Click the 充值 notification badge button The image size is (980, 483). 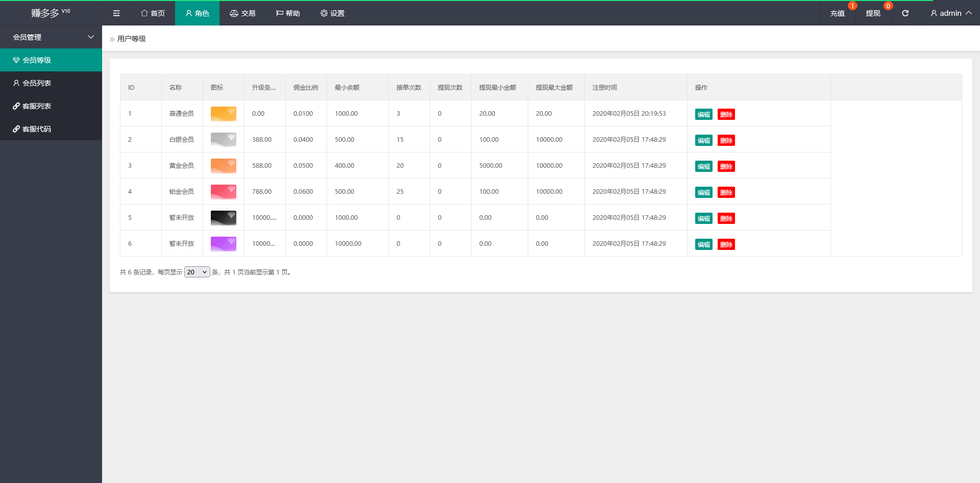point(837,13)
